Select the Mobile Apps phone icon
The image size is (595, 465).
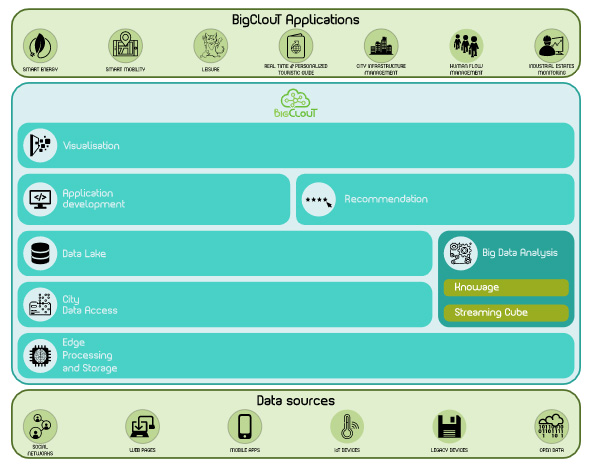tap(245, 426)
